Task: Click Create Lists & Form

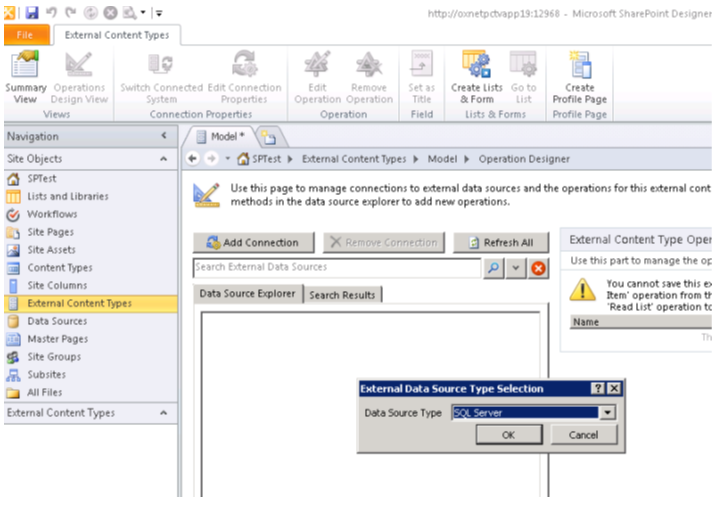Action: click(x=477, y=77)
